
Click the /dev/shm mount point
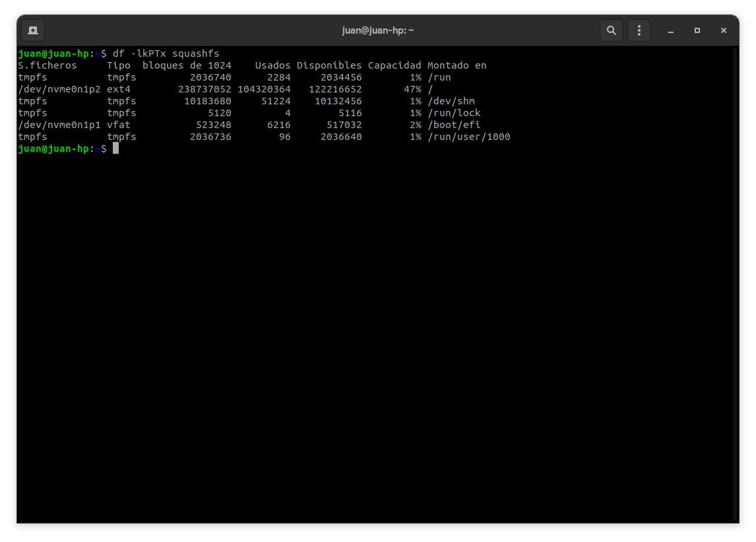click(451, 101)
